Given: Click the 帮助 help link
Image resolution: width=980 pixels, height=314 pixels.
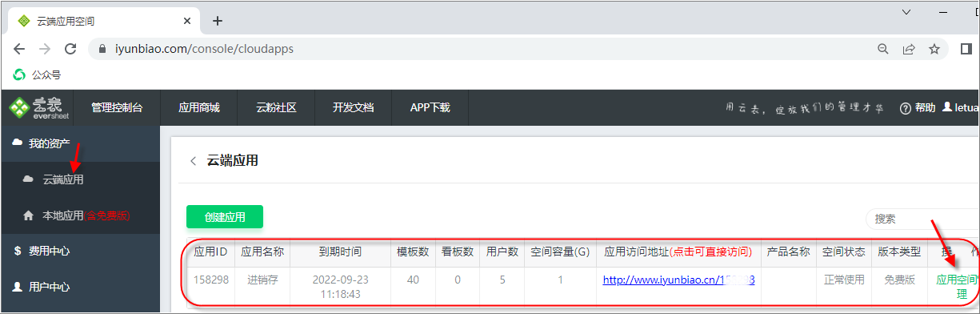Looking at the screenshot, I should coord(918,107).
